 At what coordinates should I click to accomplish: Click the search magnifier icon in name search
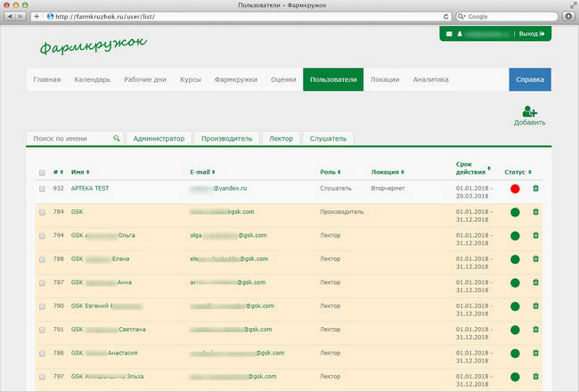117,138
